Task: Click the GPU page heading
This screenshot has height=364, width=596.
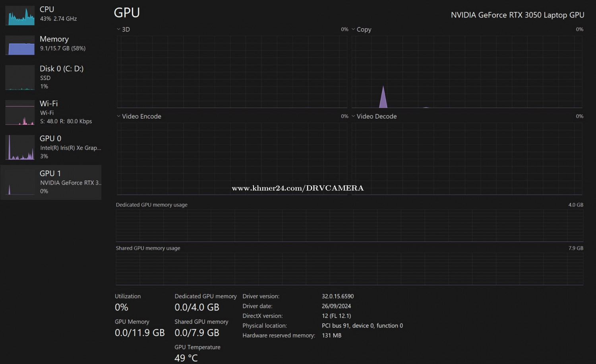Action: click(x=127, y=13)
